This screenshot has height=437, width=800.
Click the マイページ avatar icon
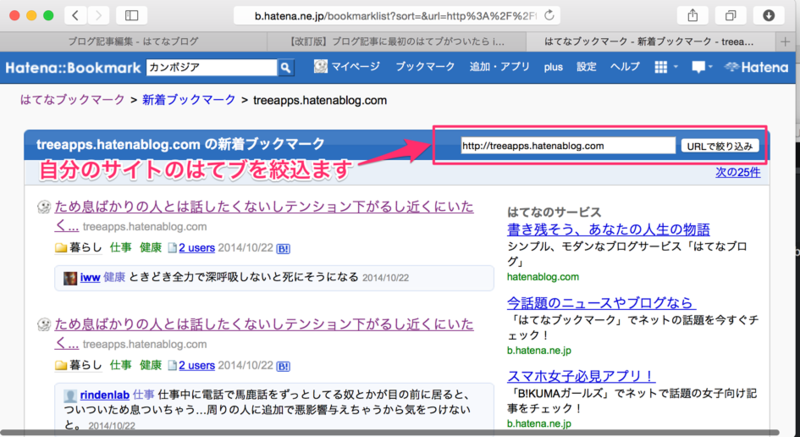click(x=320, y=66)
